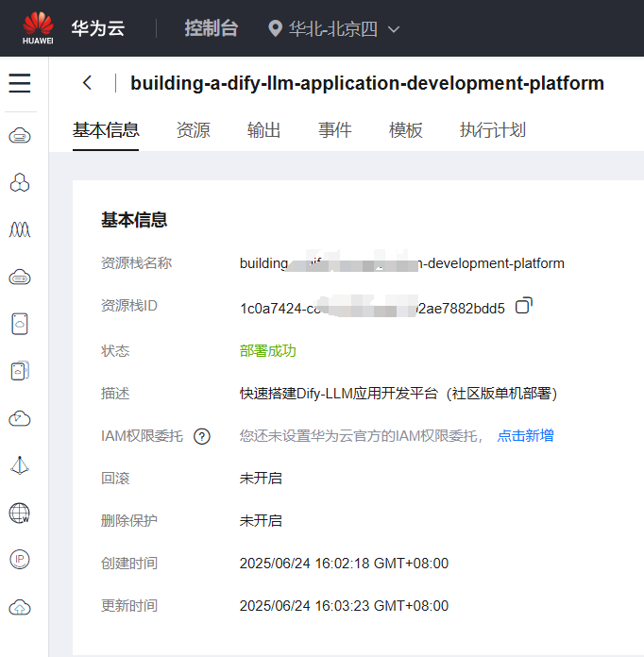Image resolution: width=644 pixels, height=657 pixels.
Task: Click the 基本信息 section heading
Action: coord(134,220)
